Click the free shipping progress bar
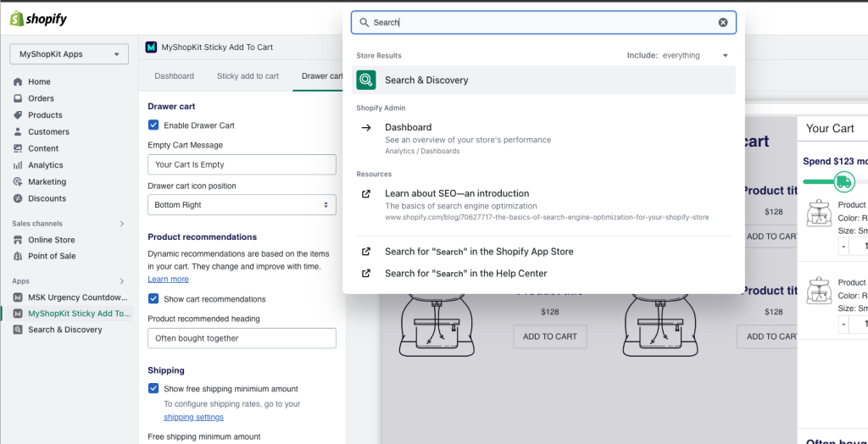Viewport: 868px width, 444px height. (x=835, y=181)
